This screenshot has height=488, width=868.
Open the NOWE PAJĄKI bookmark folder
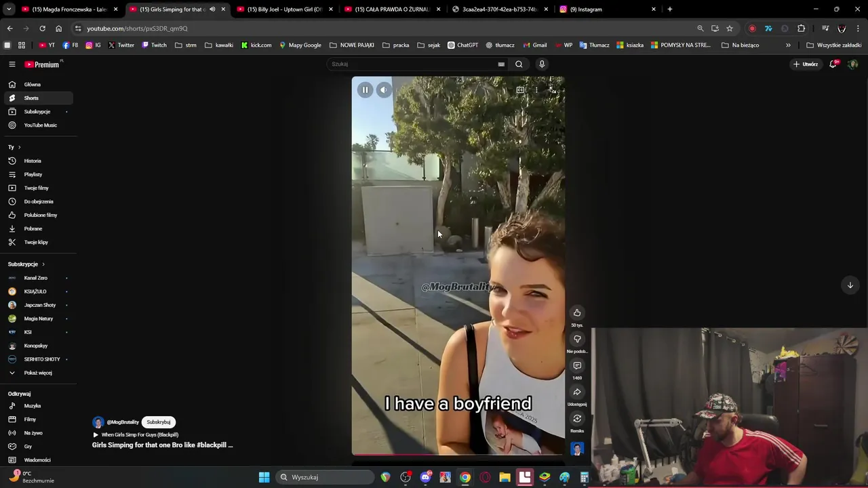[352, 45]
